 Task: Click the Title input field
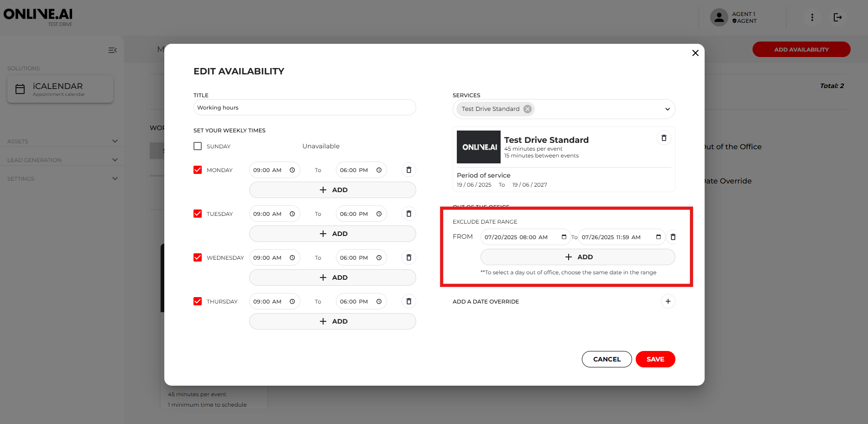(x=304, y=108)
